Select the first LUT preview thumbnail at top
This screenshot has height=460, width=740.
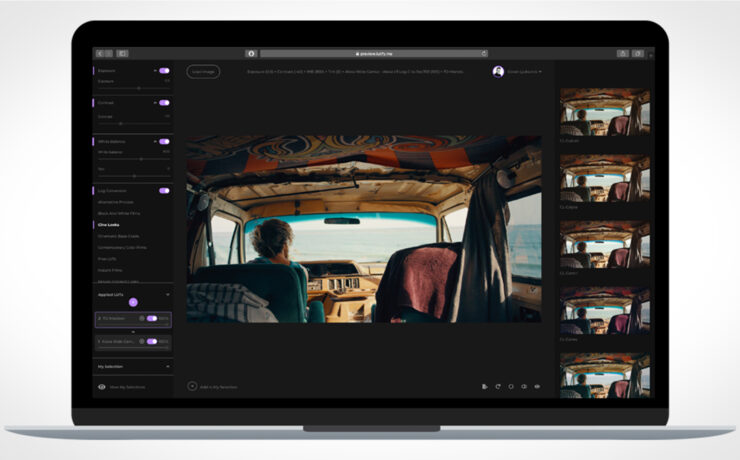click(x=605, y=112)
